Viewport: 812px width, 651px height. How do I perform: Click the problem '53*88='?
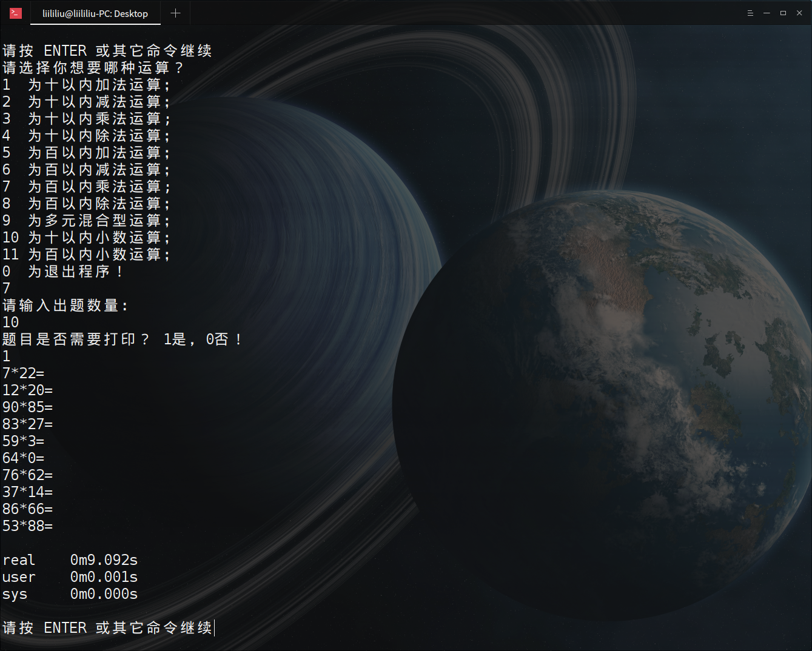coord(27,526)
